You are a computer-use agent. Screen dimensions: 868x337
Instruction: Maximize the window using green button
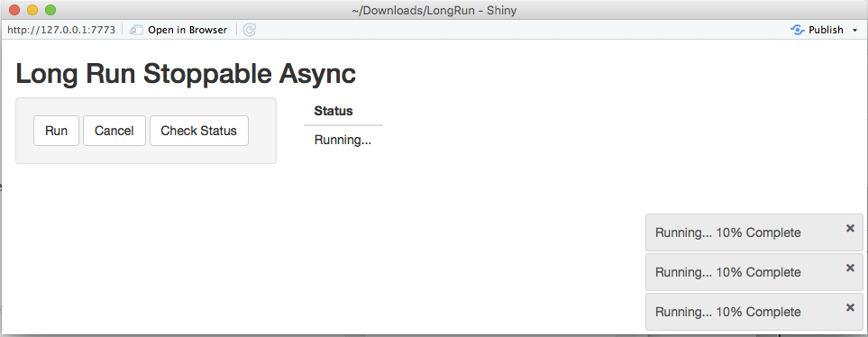[50, 10]
